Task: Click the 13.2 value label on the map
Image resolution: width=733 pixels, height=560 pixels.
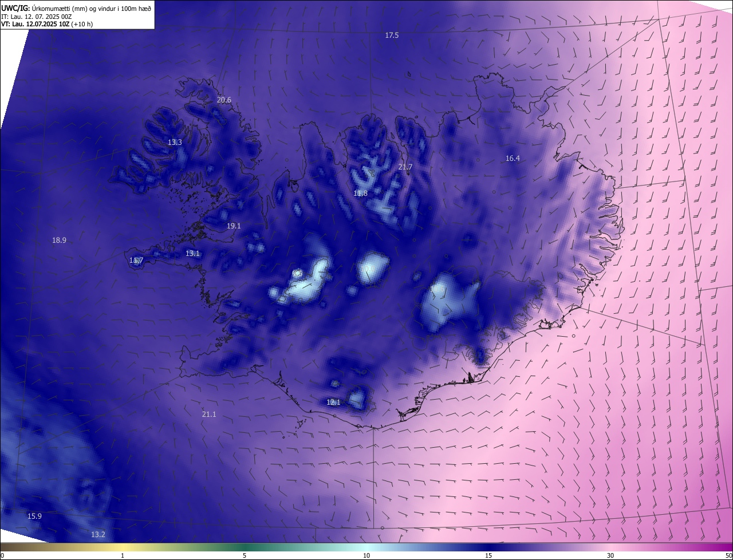Action: click(x=98, y=535)
